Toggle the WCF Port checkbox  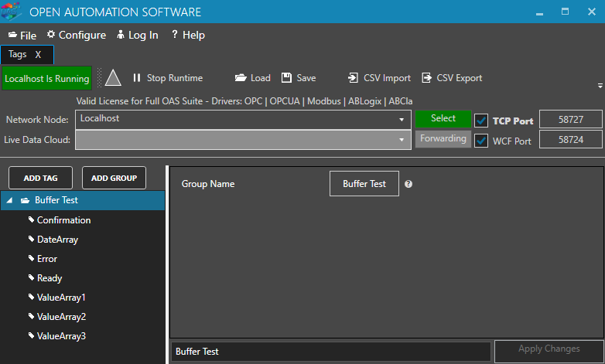[x=481, y=141]
